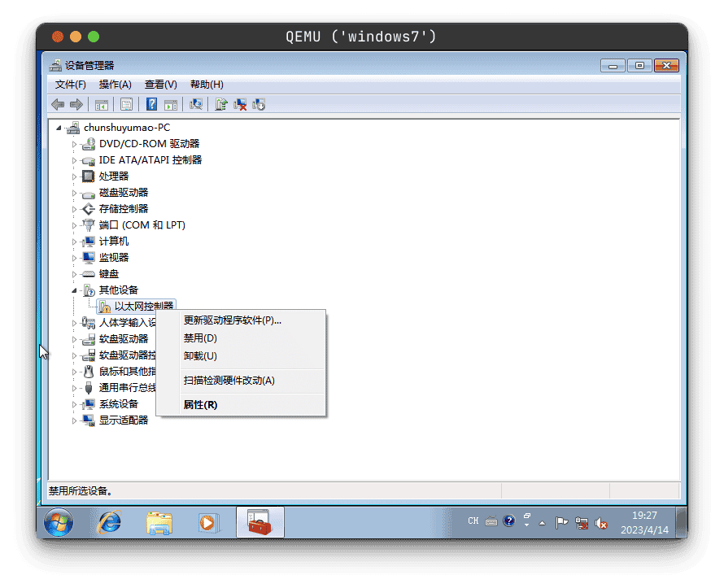Viewport: 724px width, 588px height.
Task: Toggle the show/hide console tree toolbar icon
Action: coord(101,105)
